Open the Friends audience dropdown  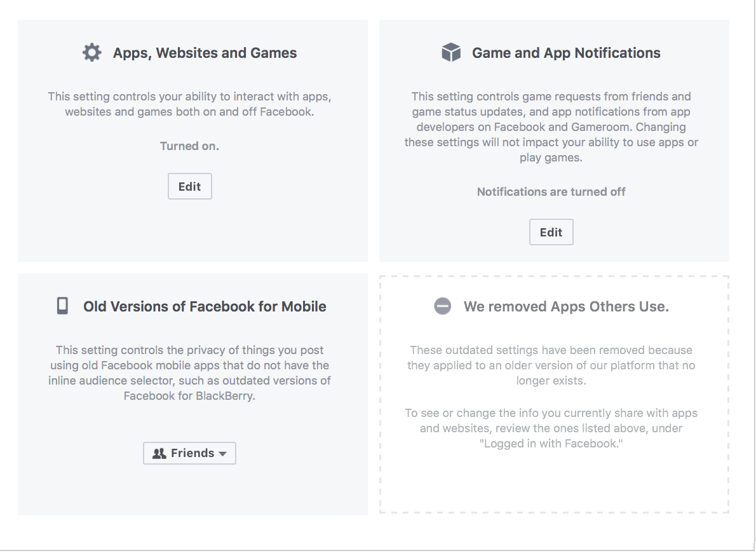point(189,453)
